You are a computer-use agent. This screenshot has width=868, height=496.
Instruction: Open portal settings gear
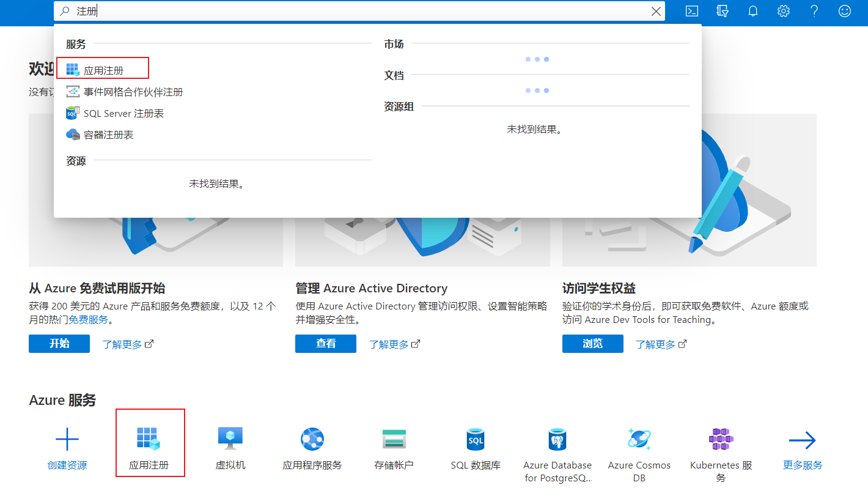point(784,11)
